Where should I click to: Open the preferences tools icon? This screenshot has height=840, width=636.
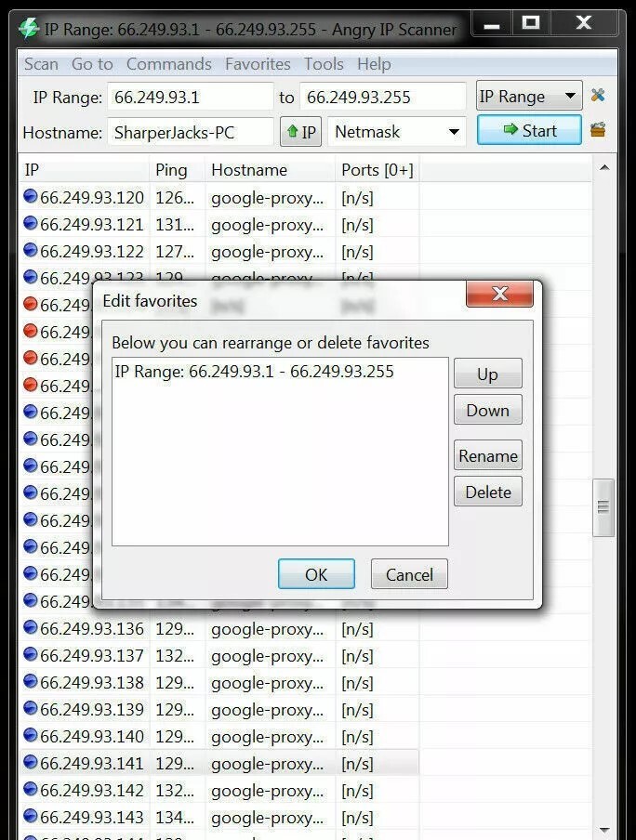tap(597, 96)
